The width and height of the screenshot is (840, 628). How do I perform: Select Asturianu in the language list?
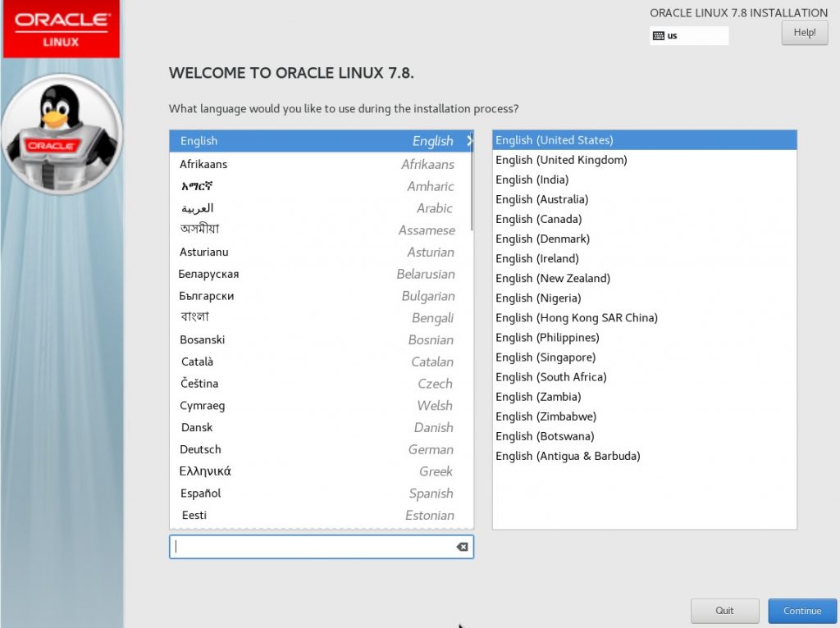click(x=322, y=252)
